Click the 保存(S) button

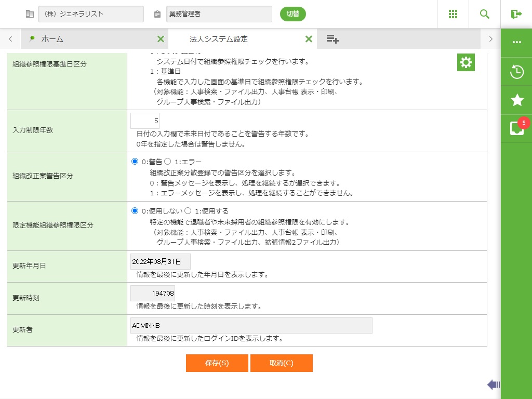(217, 363)
